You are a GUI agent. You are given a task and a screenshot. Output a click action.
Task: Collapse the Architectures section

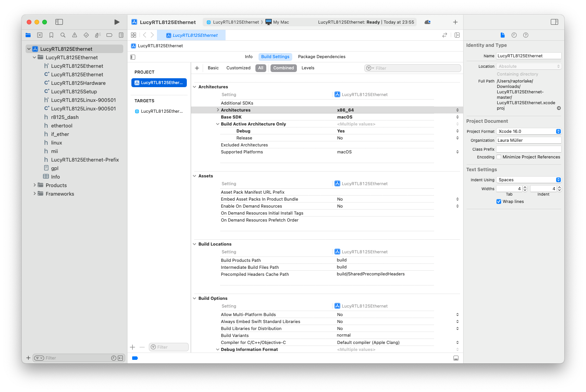click(x=195, y=87)
